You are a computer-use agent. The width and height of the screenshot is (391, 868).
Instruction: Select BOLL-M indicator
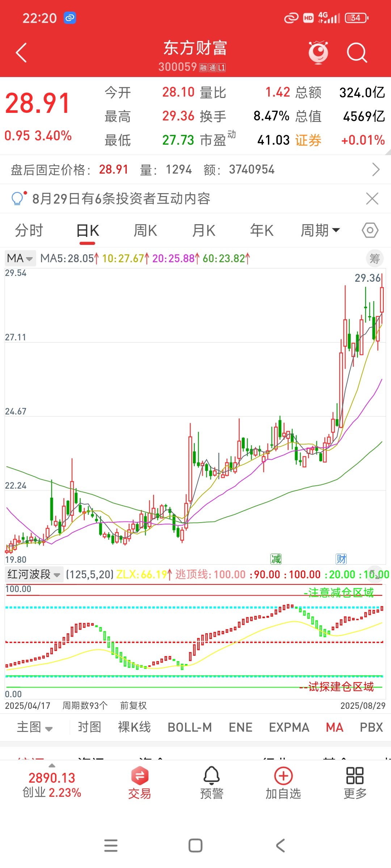[190, 727]
